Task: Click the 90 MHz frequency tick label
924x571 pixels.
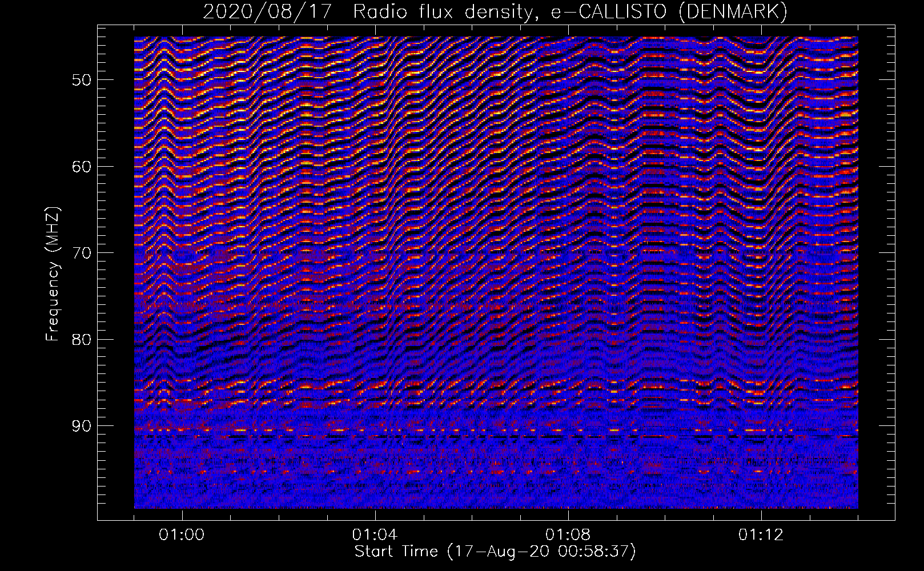Action: [x=82, y=426]
